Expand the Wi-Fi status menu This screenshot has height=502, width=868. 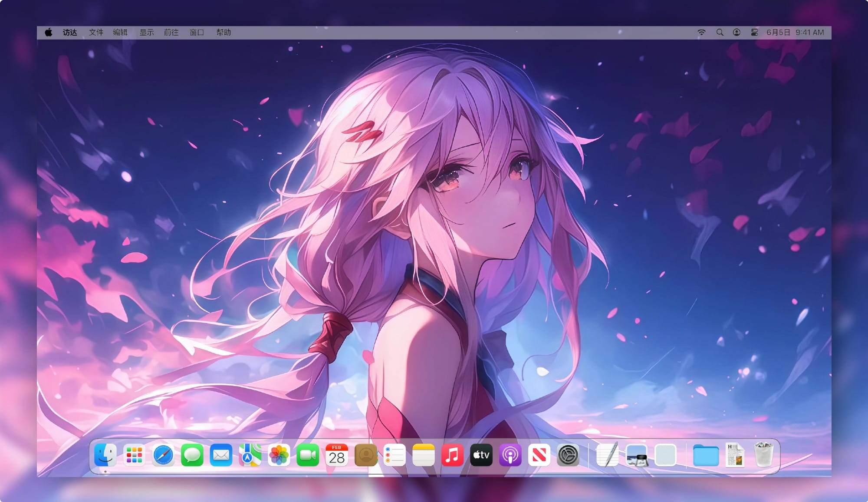pos(701,33)
